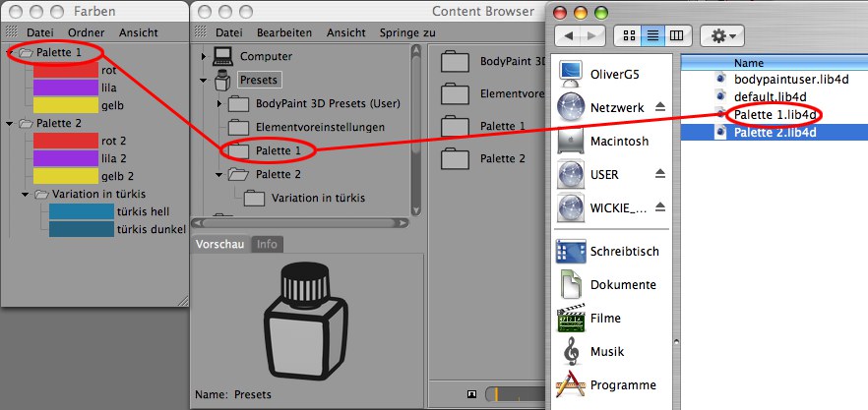Screen dimensions: 868x410
Task: Select the türkis dunkel color swatch
Action: [x=82, y=229]
